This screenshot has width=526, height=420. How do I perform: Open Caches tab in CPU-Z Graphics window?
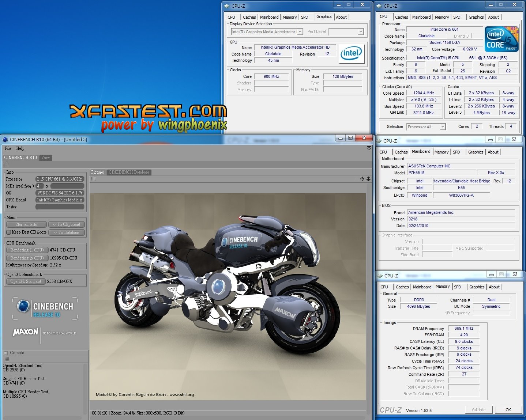pos(249,17)
